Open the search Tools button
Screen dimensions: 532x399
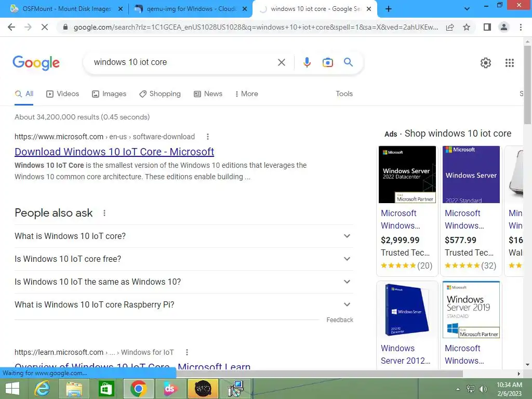pyautogui.click(x=344, y=94)
